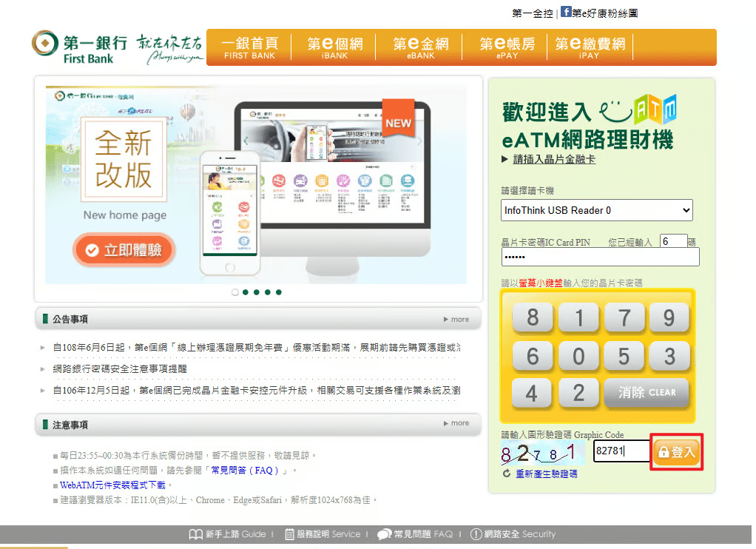Screen dimensions: 756x549
Task: Open the WebATM元件安裝程式下載 link
Action: point(113,485)
